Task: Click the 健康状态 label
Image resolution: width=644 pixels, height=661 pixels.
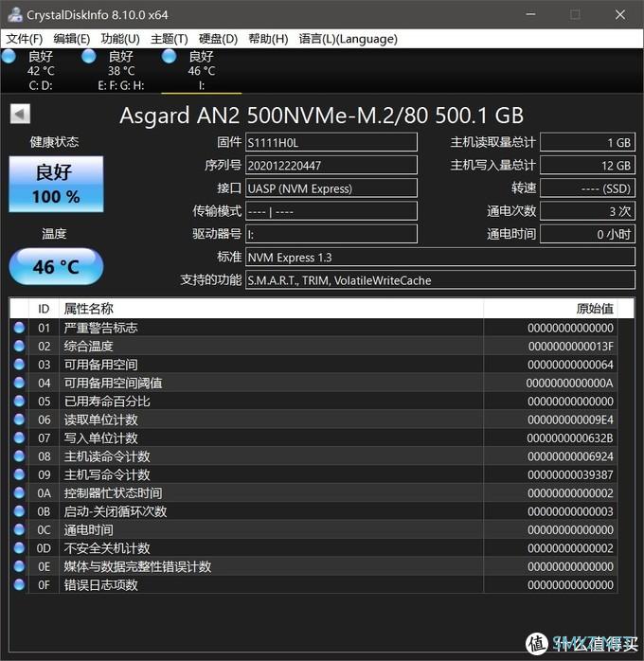Action: click(x=54, y=142)
